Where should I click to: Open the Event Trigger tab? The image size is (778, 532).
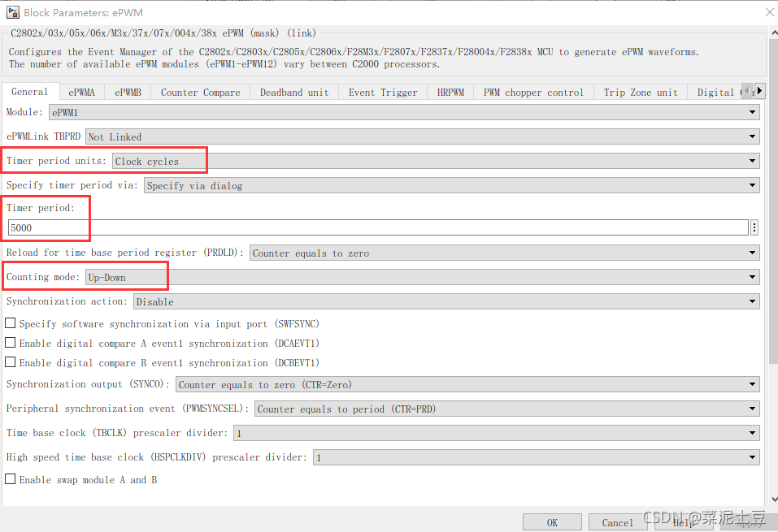point(383,93)
